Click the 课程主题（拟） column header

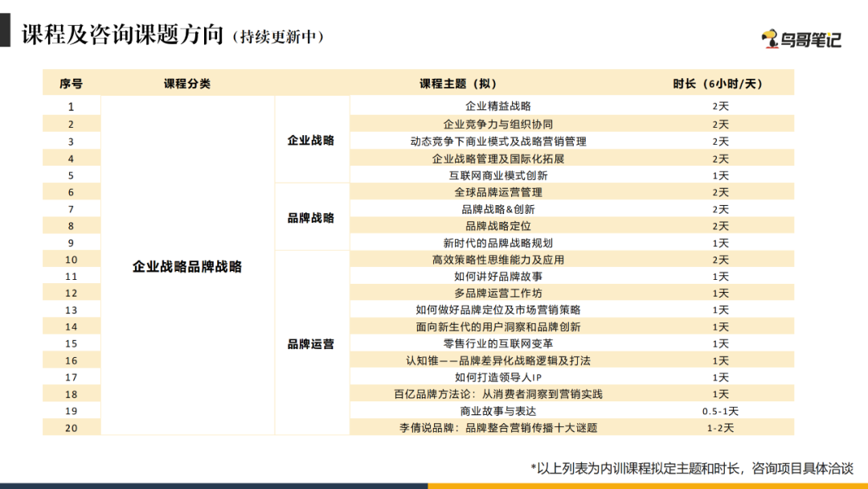[x=458, y=84]
